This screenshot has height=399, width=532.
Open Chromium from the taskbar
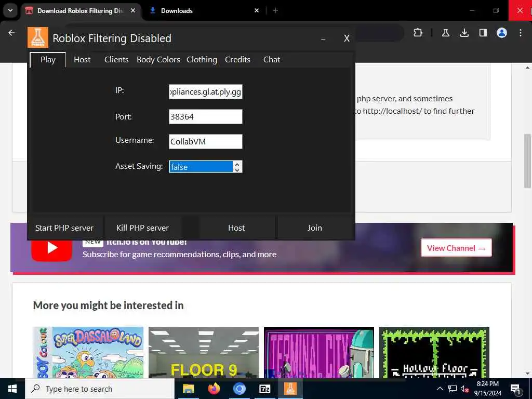[x=239, y=389]
